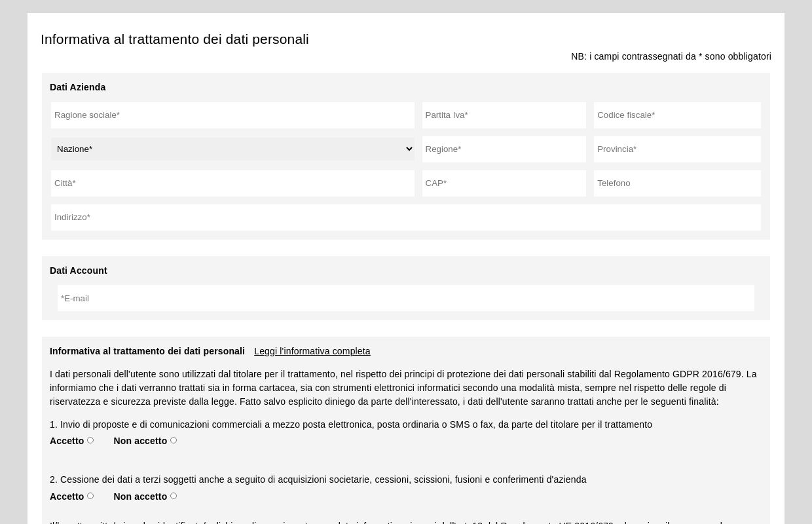812x524 pixels.
Task: Select Non accetto for commercial communications consent
Action: point(173,440)
